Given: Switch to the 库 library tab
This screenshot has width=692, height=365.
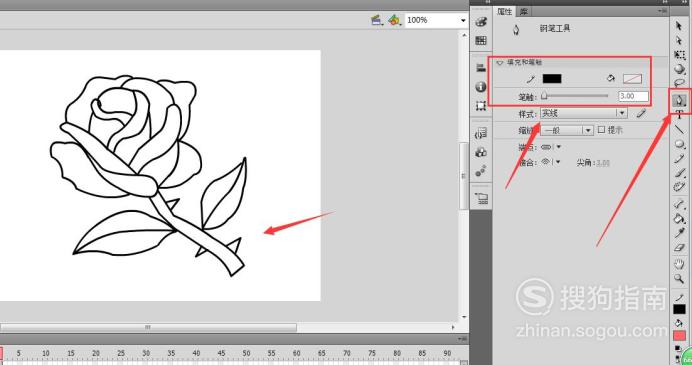Looking at the screenshot, I should pyautogui.click(x=523, y=11).
